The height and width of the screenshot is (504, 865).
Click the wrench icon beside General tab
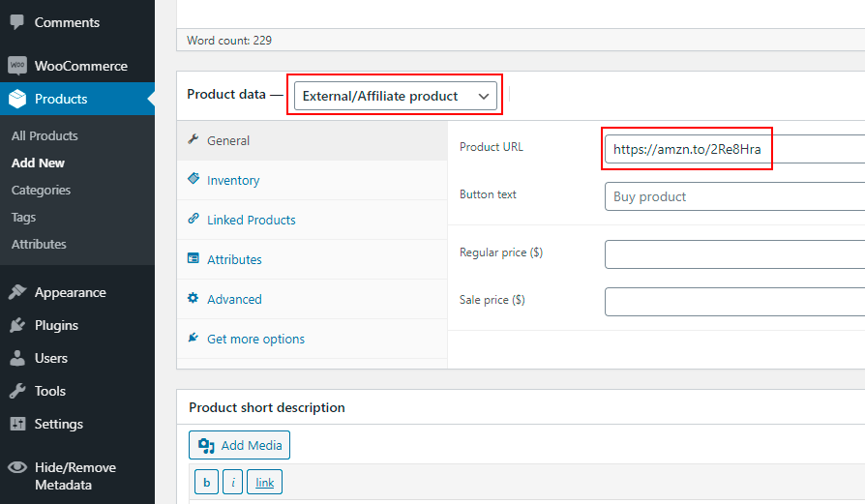194,139
